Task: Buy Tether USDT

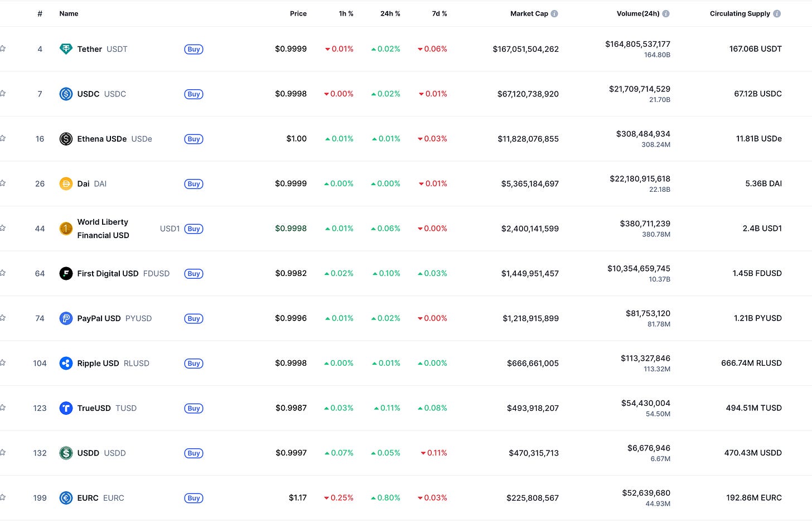Action: point(194,49)
